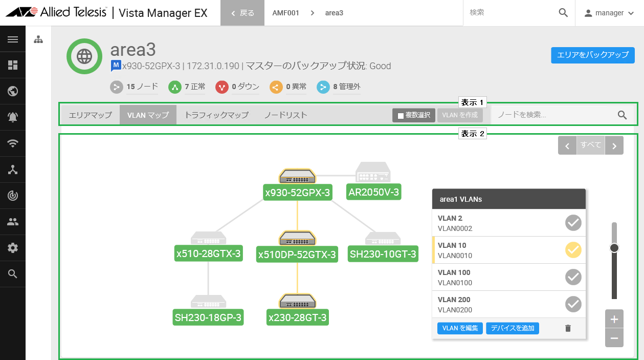Click the large green area3 globe icon
Viewport: 644px width, 360px height.
pos(84,56)
